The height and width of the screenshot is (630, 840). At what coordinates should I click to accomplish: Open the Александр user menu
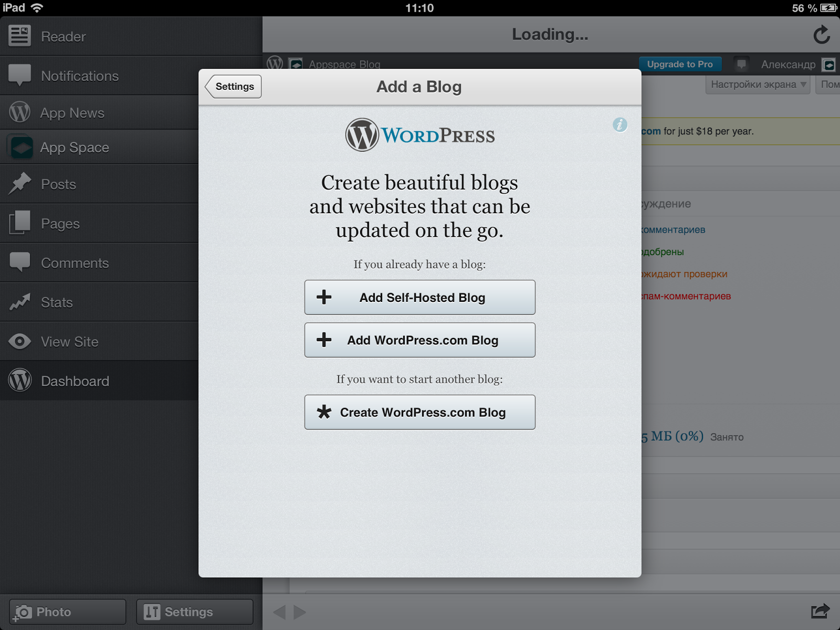coord(788,65)
